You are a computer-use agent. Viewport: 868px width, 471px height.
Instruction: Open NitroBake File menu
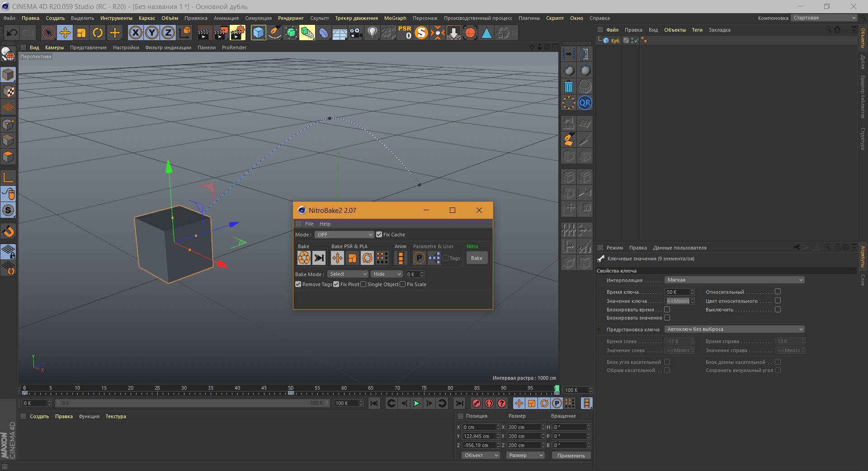(309, 224)
